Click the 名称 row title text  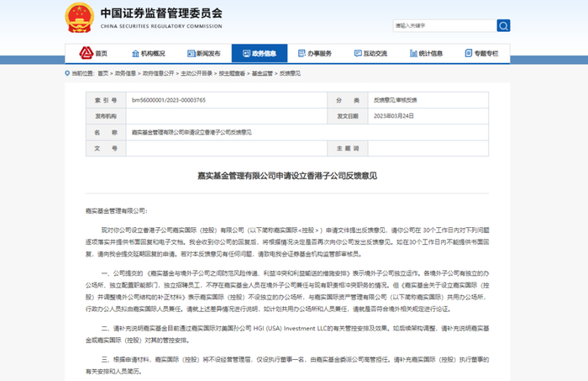192,132
